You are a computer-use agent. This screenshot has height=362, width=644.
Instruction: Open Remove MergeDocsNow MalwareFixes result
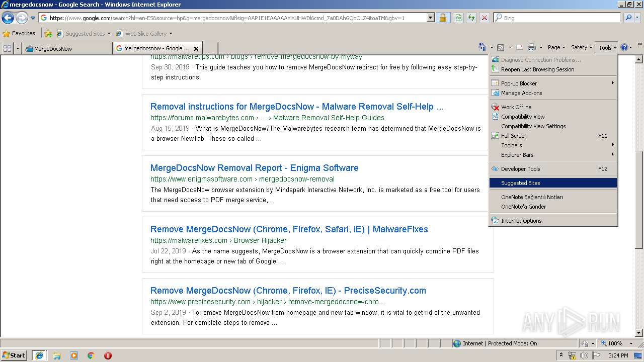(x=289, y=229)
